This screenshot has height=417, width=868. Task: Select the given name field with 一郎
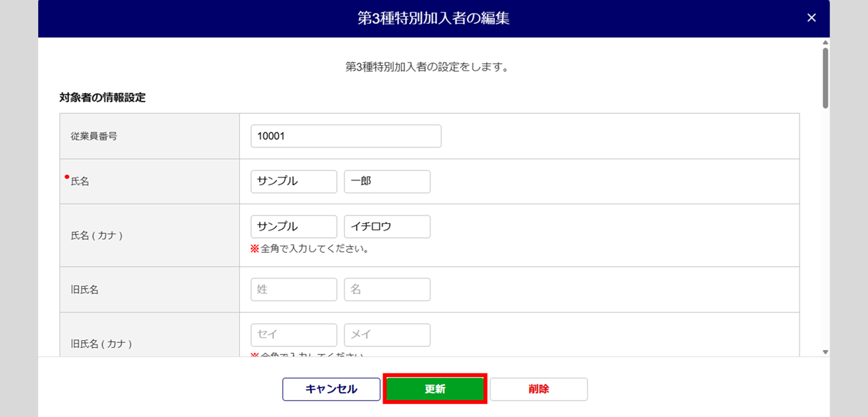[387, 181]
